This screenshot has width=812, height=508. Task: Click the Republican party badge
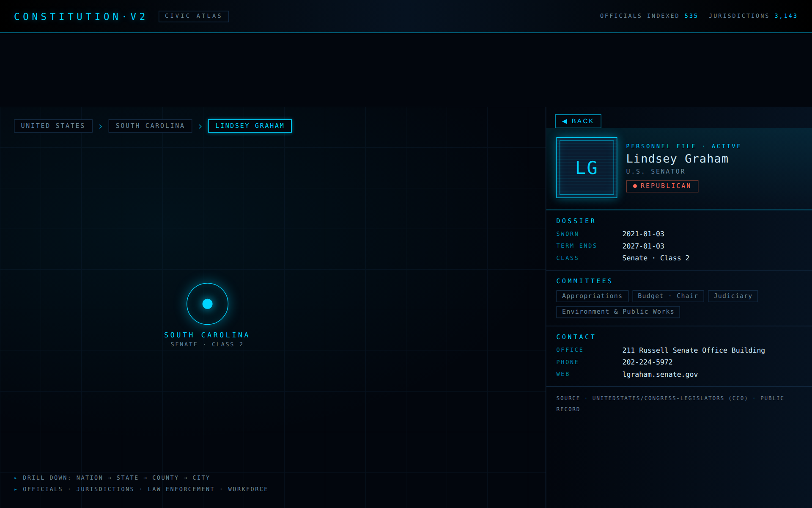tap(662, 186)
